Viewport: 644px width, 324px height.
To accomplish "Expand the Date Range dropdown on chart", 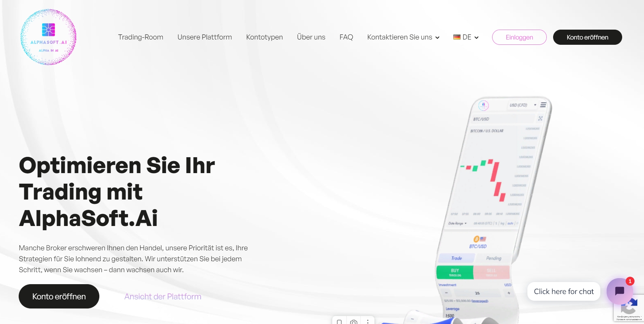I will tap(457, 224).
